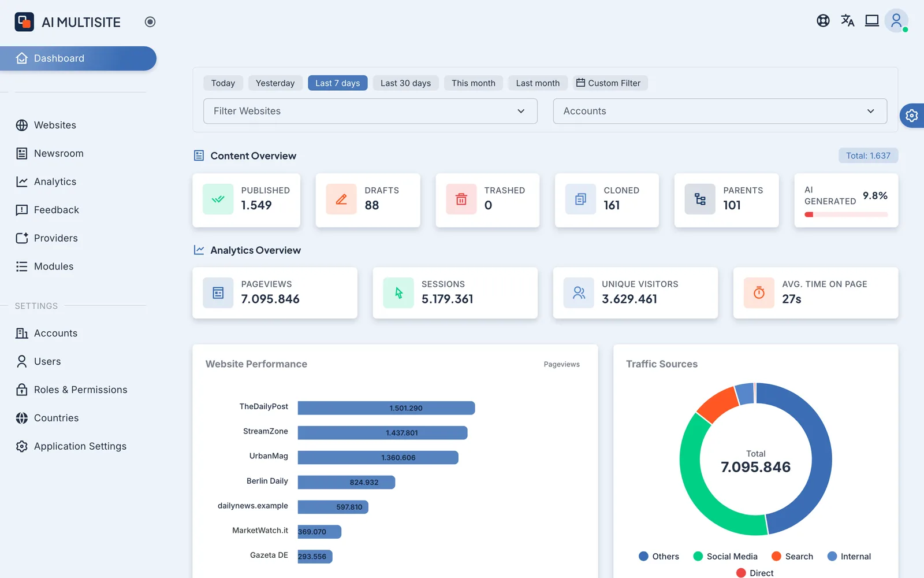This screenshot has height=578, width=924.
Task: Click the Cloned copy icon
Action: coord(580,199)
